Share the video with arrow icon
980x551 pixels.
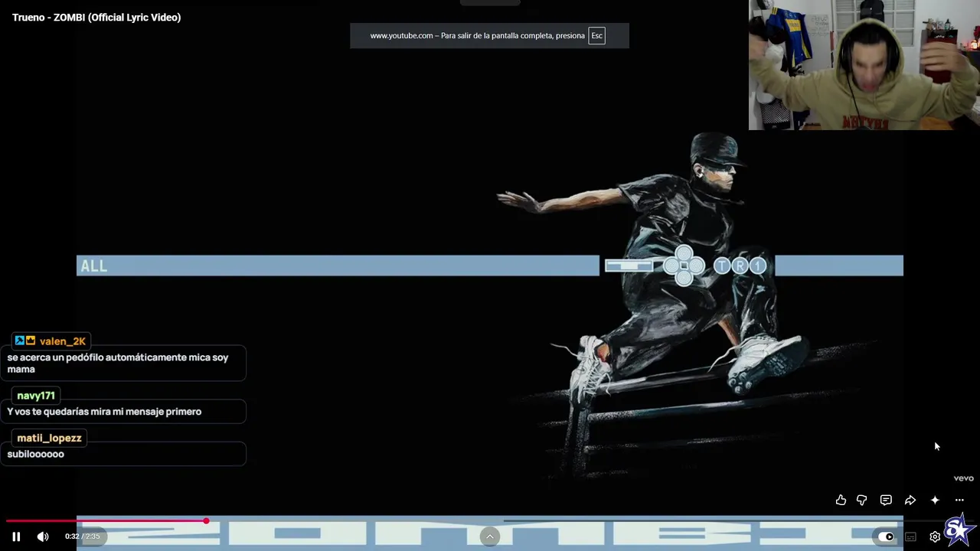910,500
